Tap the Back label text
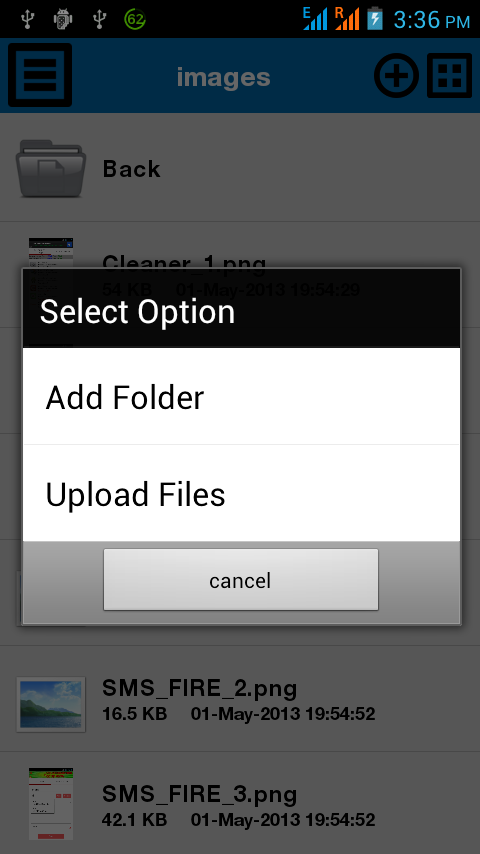480x854 pixels. pyautogui.click(x=131, y=169)
